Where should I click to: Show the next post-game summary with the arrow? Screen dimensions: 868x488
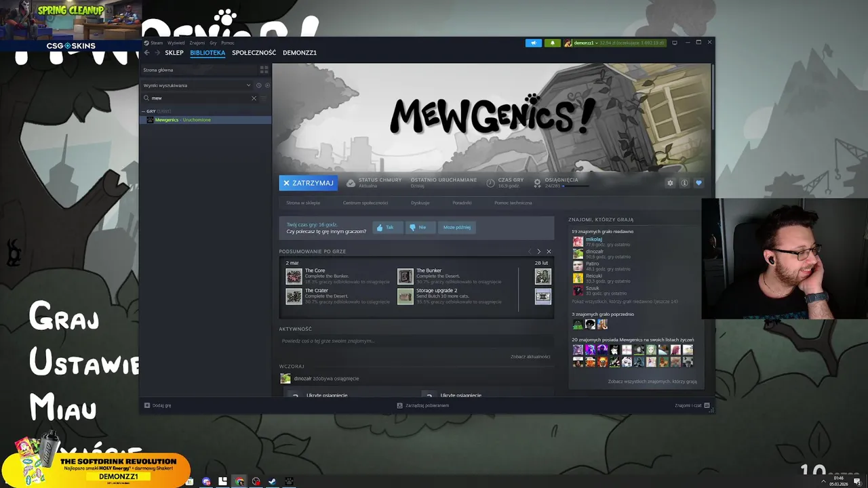click(539, 251)
